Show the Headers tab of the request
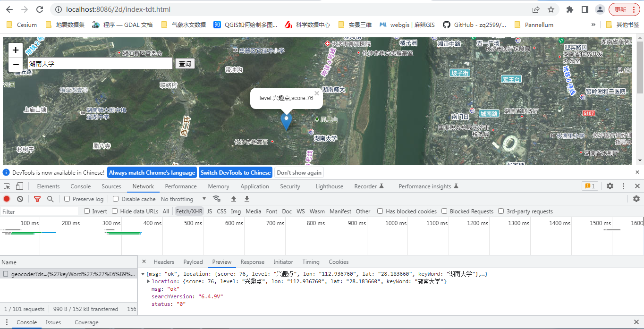The image size is (644, 329). click(x=164, y=262)
